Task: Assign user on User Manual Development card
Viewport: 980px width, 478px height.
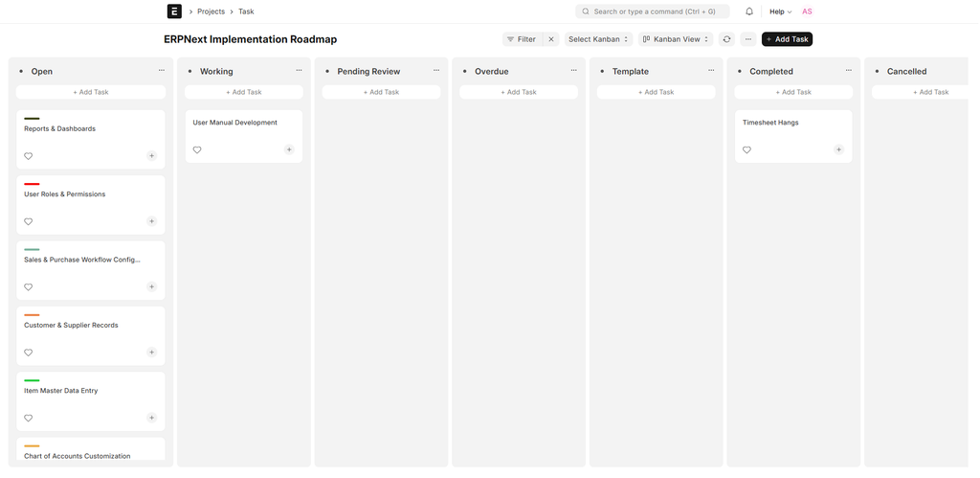Action: pyautogui.click(x=289, y=149)
